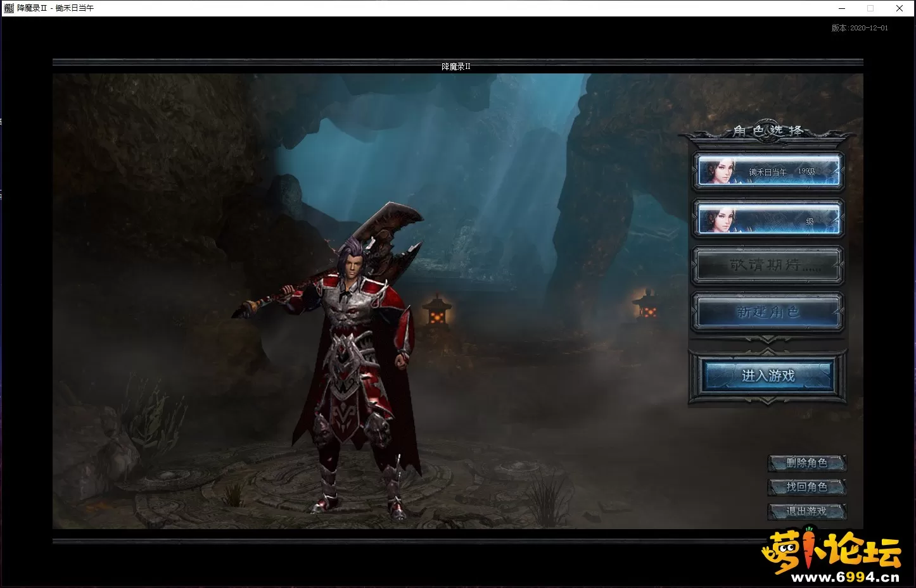Click the portrait in the second character slot
Image resolution: width=916 pixels, height=588 pixels.
pos(722,219)
